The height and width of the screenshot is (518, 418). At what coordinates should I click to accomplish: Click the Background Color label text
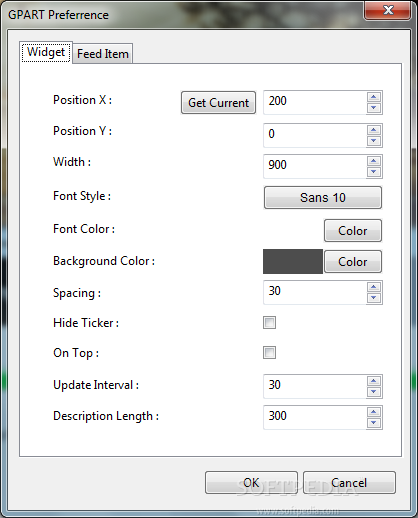tap(104, 261)
